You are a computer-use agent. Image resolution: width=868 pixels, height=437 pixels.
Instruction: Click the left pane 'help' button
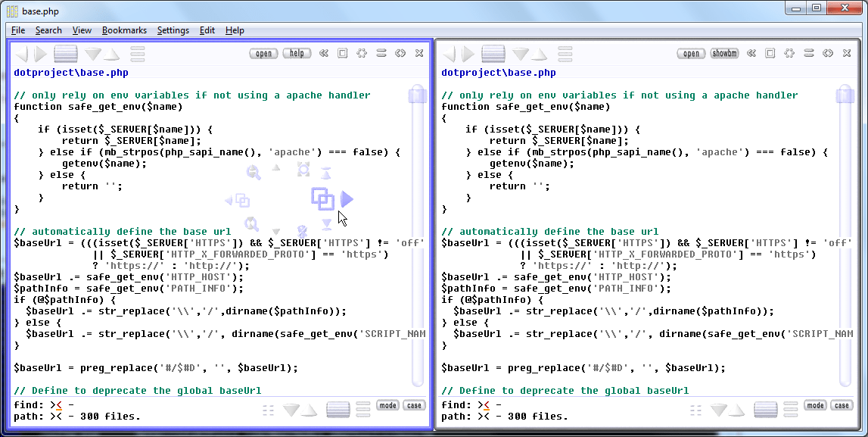297,53
